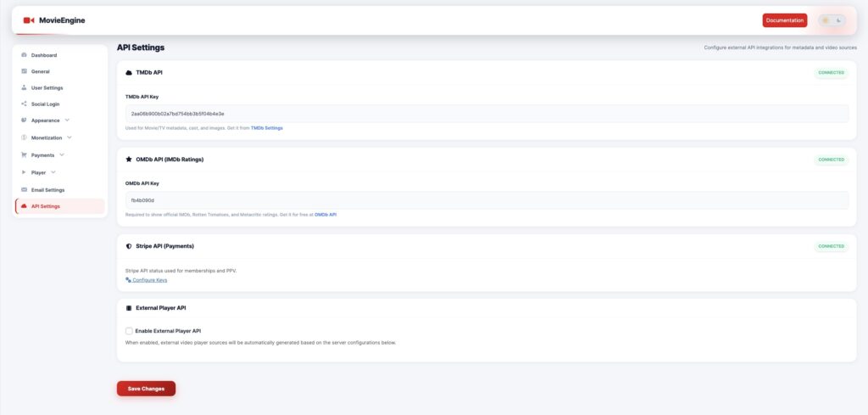Click the Email Settings envelope icon
Image resolution: width=868 pixels, height=415 pixels.
click(x=24, y=189)
